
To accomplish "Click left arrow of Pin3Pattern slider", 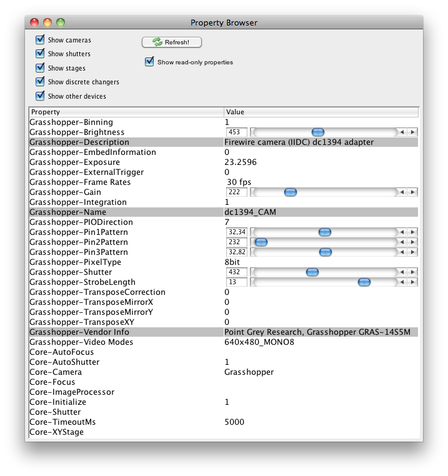I will point(403,252).
